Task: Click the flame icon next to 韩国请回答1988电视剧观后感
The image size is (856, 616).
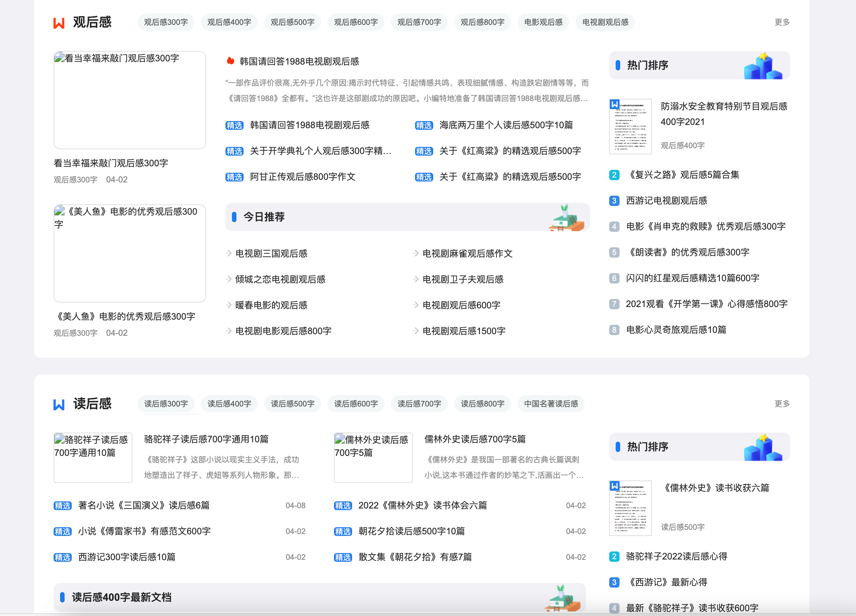Action: [x=230, y=61]
